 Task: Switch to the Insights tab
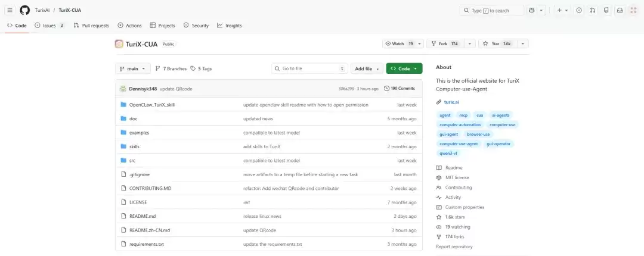(229, 26)
